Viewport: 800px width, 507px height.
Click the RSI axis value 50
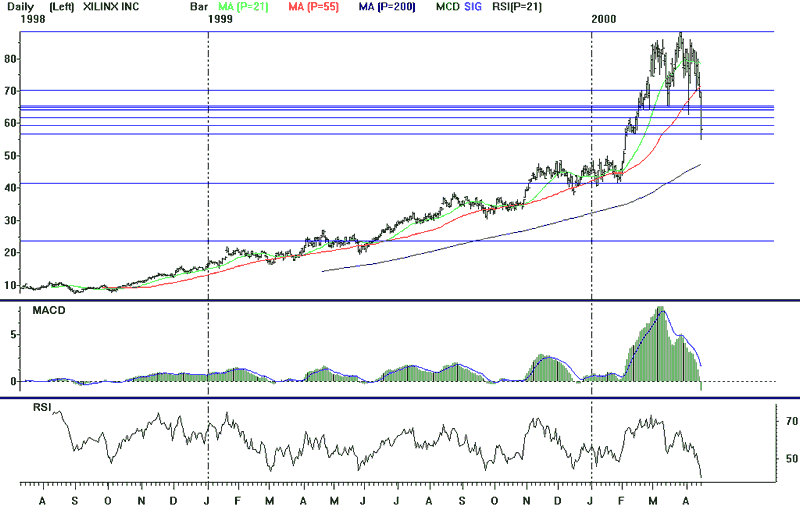click(x=791, y=459)
